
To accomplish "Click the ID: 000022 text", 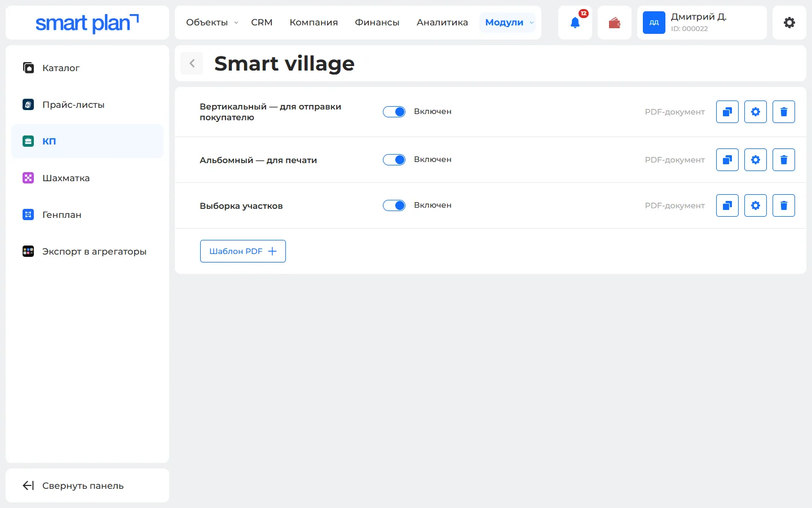I will (x=689, y=29).
